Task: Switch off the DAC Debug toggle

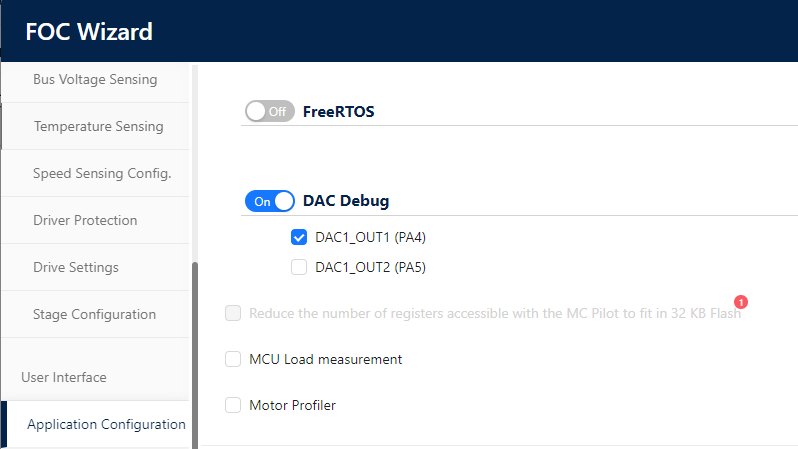Action: 270,201
